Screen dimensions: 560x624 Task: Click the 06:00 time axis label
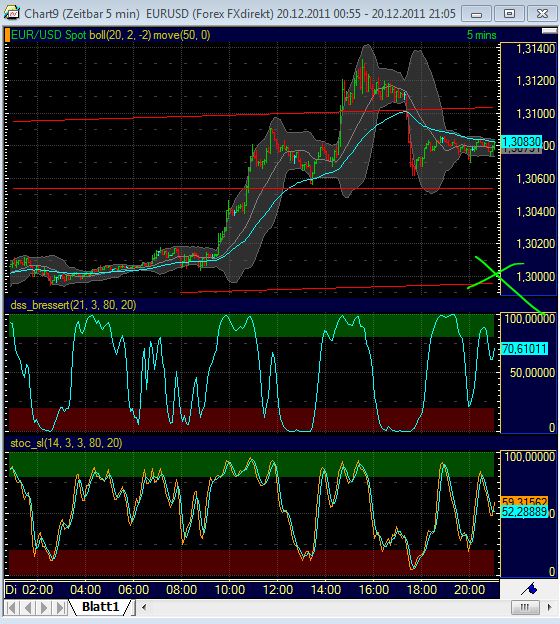133,589
